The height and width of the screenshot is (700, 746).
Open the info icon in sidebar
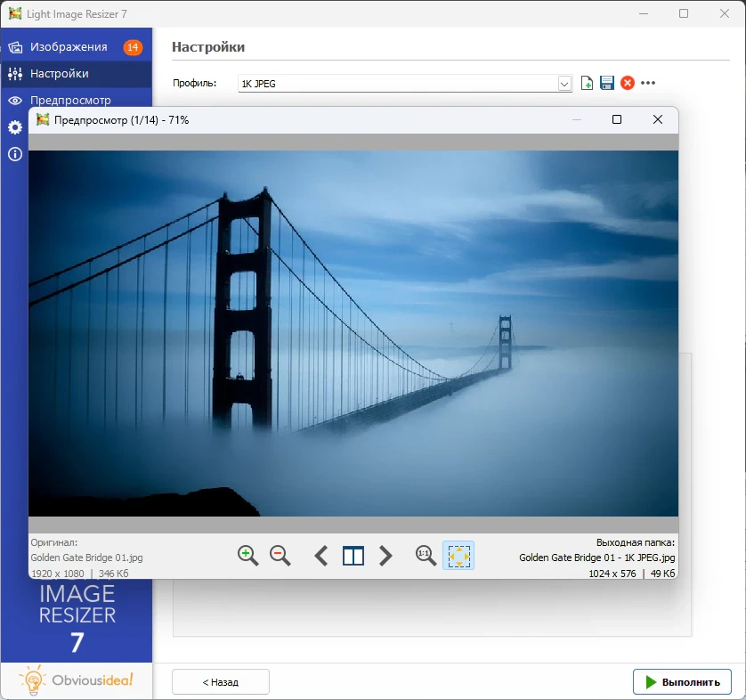[x=15, y=154]
